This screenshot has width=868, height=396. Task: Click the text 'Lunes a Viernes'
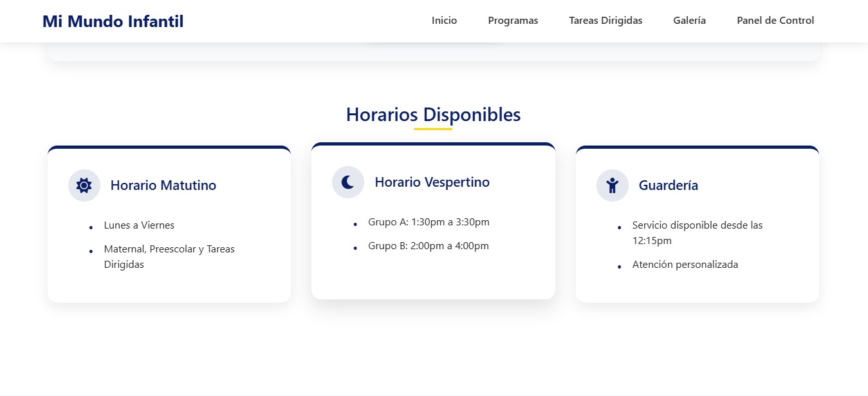[x=139, y=225]
